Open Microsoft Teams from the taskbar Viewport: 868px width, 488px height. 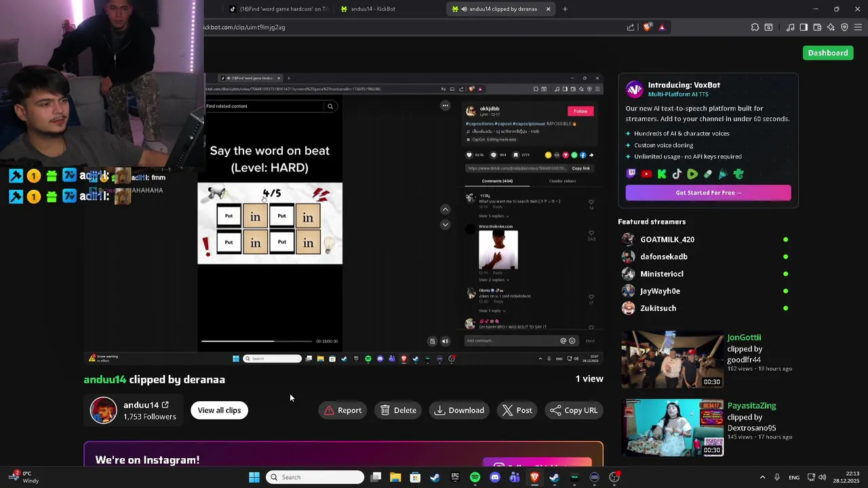515,477
